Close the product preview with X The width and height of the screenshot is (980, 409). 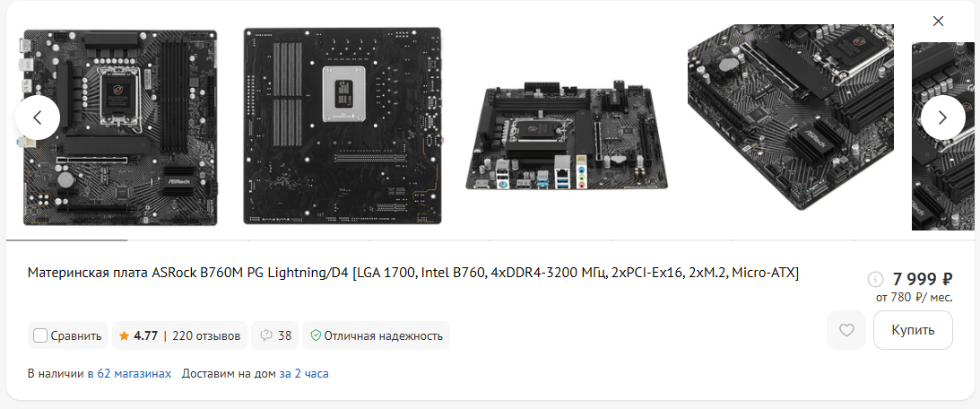point(938,22)
